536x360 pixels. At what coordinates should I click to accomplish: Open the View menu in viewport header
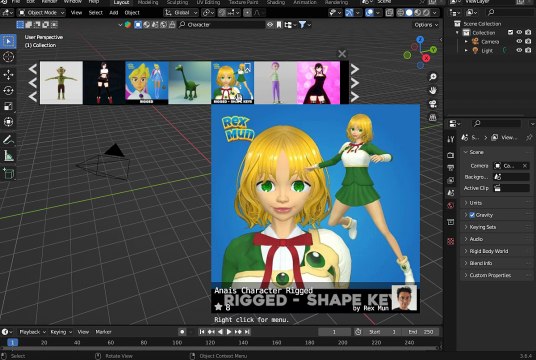(x=76, y=13)
